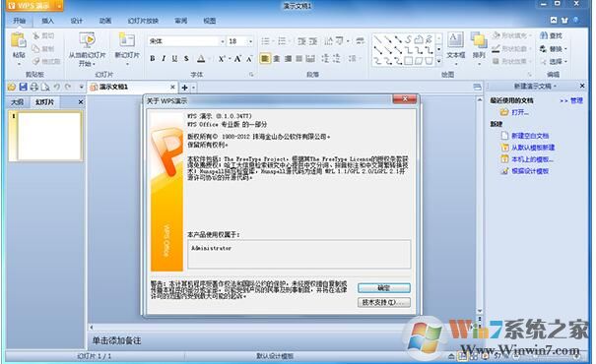Switch to the 动画 ribbon tab
Screen dimensions: 596x364
point(105,21)
